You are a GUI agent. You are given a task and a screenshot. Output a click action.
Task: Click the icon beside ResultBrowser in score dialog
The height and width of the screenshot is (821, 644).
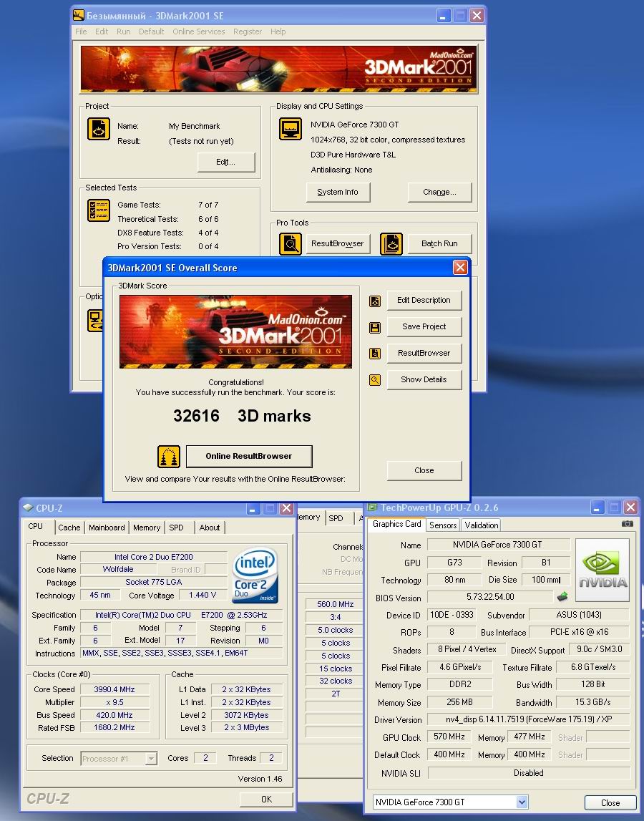tap(375, 354)
